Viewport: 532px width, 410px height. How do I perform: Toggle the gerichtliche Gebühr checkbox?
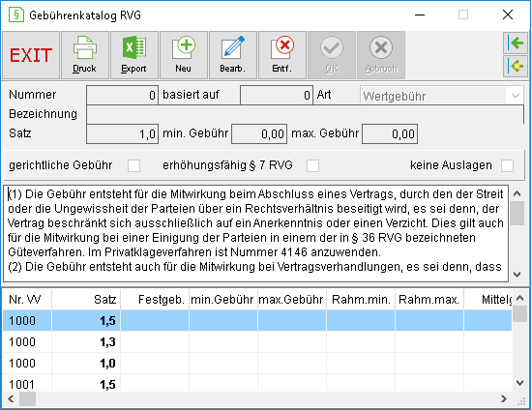133,165
